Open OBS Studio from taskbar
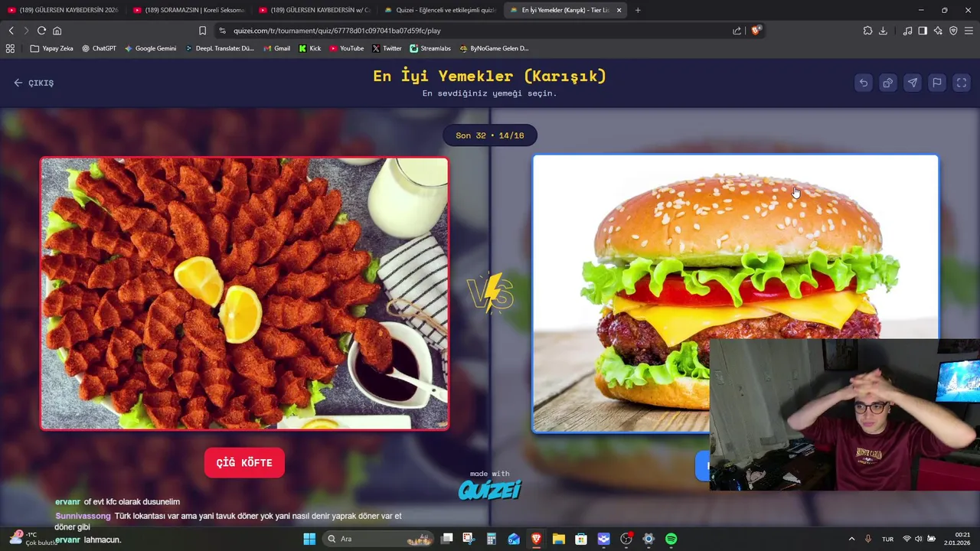This screenshot has width=980, height=551. pos(626,539)
